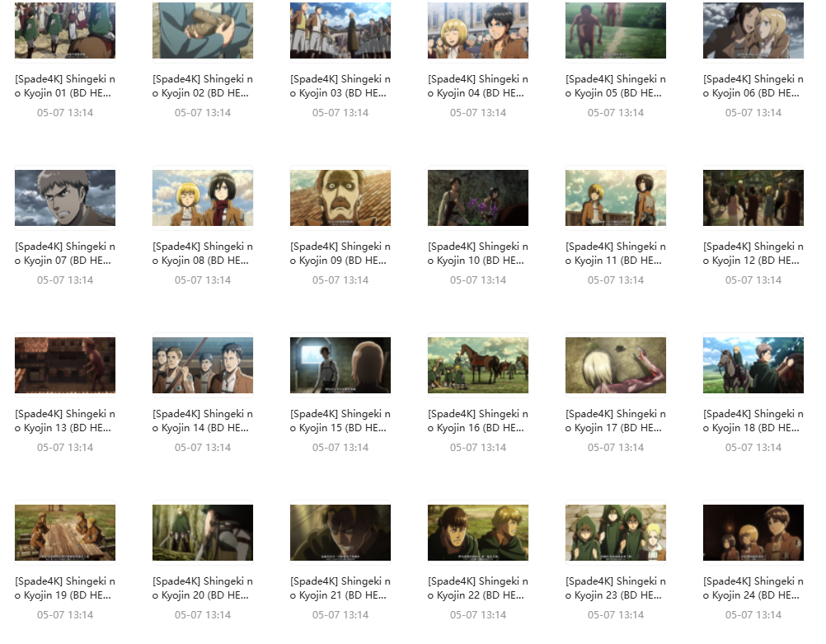Open the Kyojin 07 thumbnail
The image size is (826, 644).
pyautogui.click(x=65, y=198)
